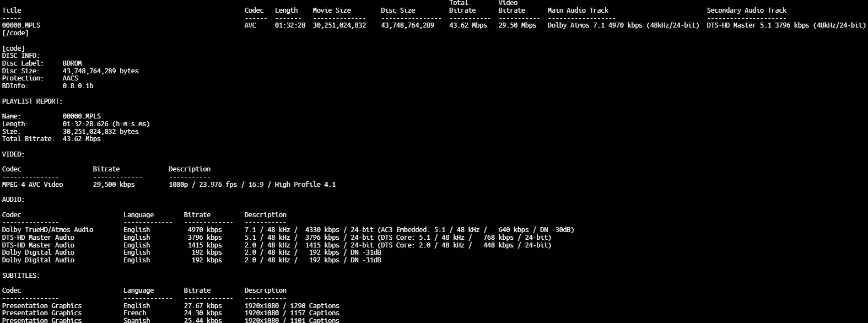This screenshot has width=868, height=323.
Task: Click the 29,500 kbps video bitrate
Action: 114,185
